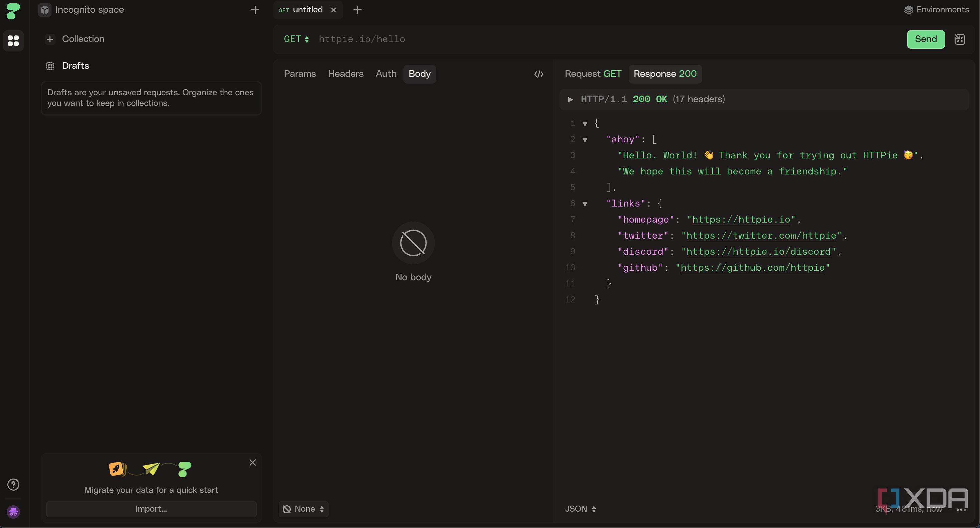This screenshot has height=528, width=980.
Task: Open the github.com/httpie link
Action: [752, 267]
